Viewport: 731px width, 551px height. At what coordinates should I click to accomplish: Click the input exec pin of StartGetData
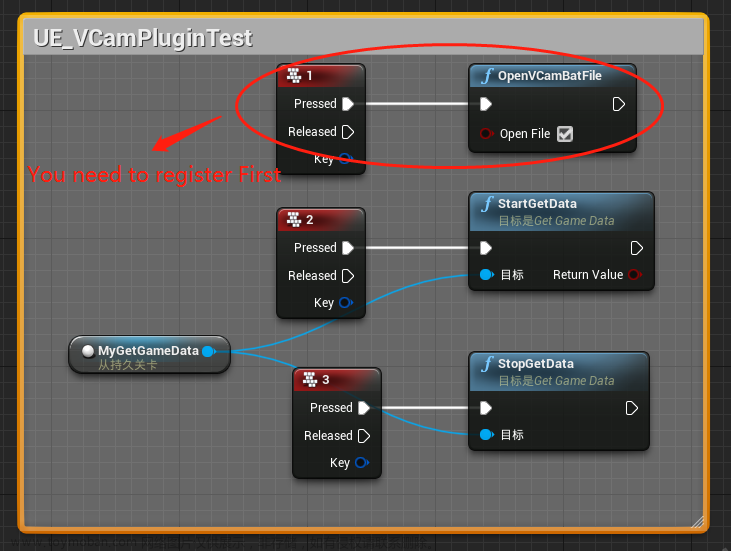pos(486,248)
